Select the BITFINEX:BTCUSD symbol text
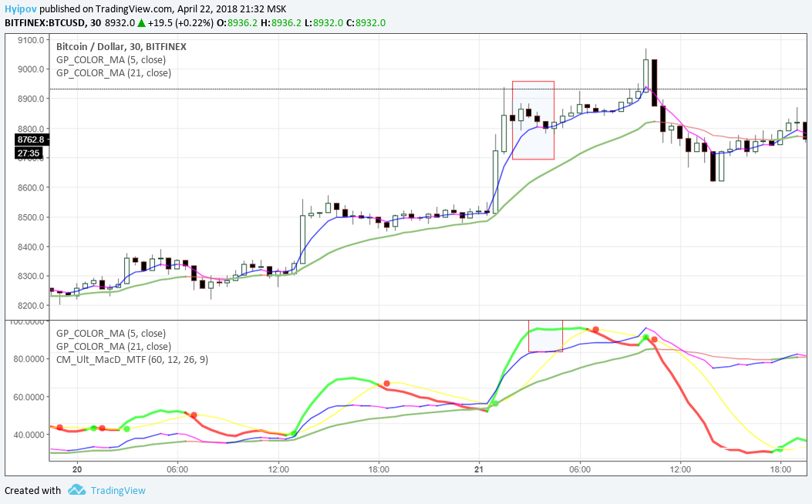This screenshot has height=504, width=812. (x=45, y=23)
